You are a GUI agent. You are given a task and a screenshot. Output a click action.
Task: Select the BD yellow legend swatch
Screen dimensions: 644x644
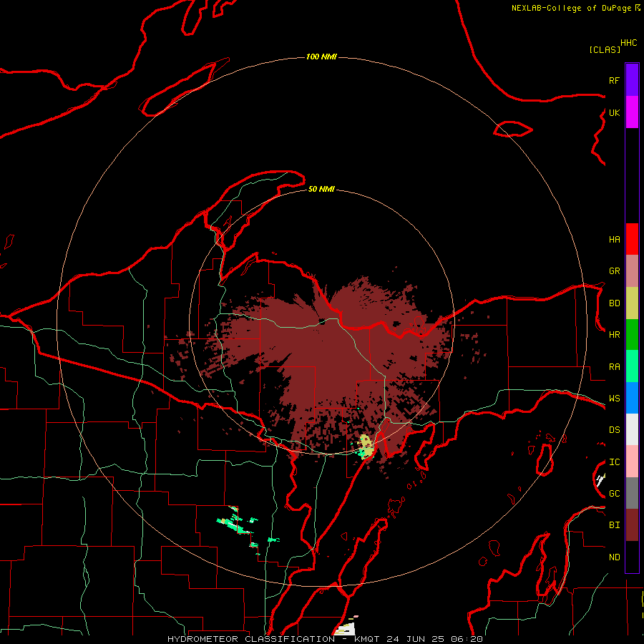click(x=632, y=303)
